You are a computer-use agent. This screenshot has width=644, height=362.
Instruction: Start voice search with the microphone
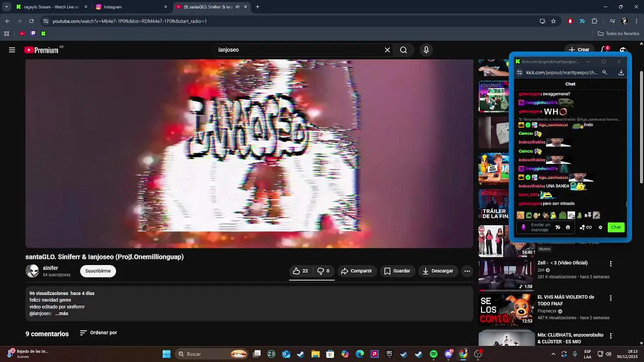click(x=426, y=50)
